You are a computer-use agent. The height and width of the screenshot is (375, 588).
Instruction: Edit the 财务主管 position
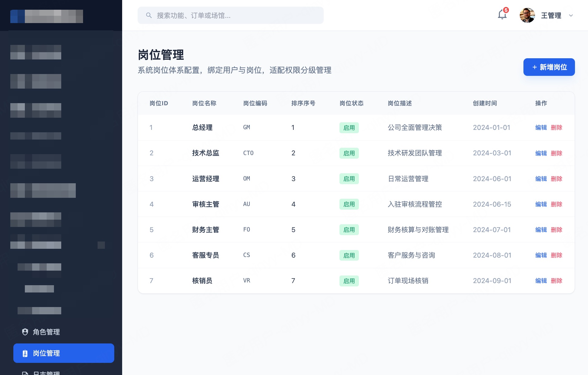[541, 230]
